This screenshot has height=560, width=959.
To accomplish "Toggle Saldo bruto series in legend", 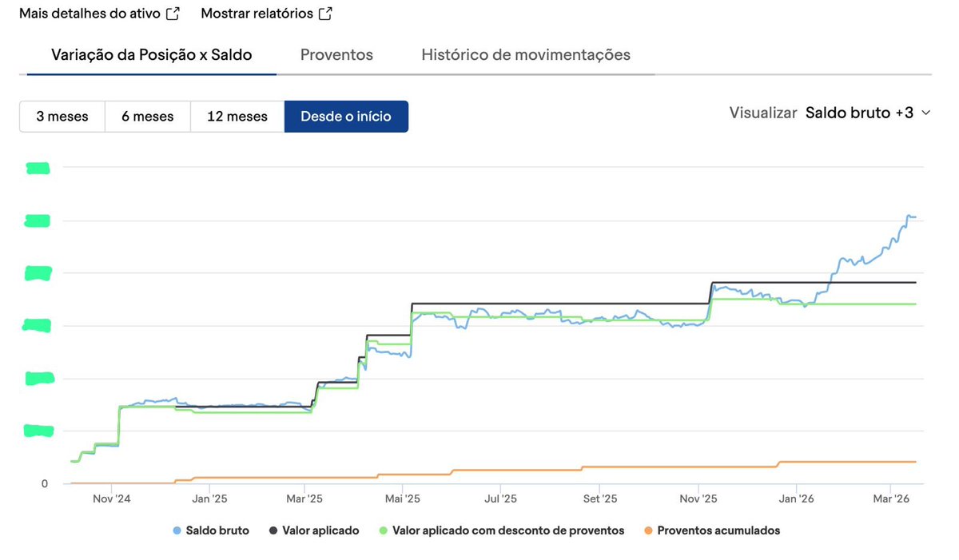I will (x=211, y=530).
